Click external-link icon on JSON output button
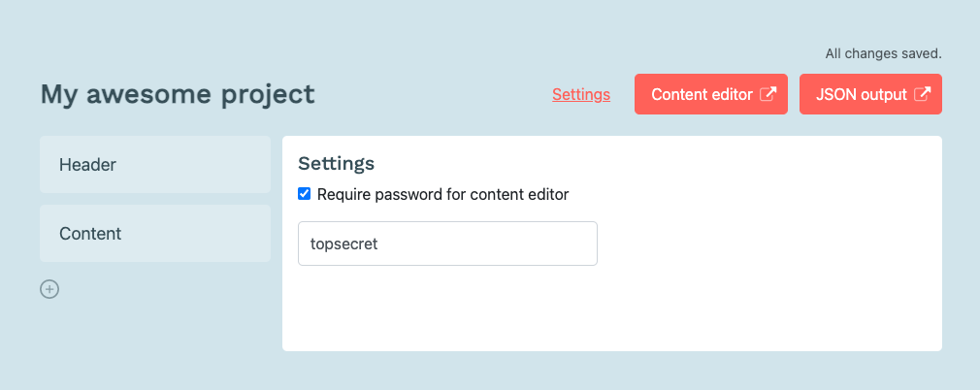 (922, 94)
